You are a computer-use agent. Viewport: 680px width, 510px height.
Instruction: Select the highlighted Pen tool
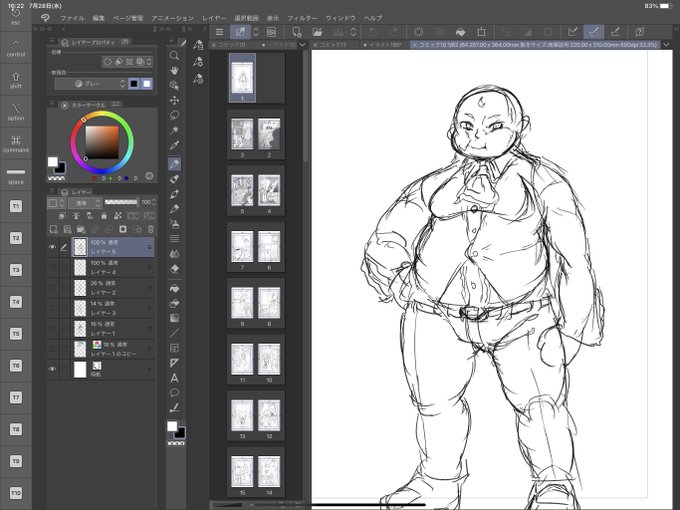pos(174,164)
